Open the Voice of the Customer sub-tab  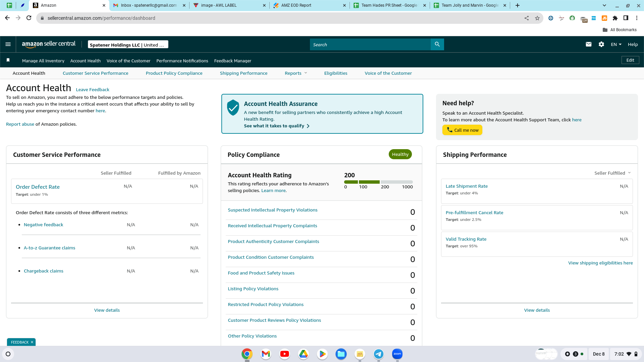pyautogui.click(x=388, y=73)
